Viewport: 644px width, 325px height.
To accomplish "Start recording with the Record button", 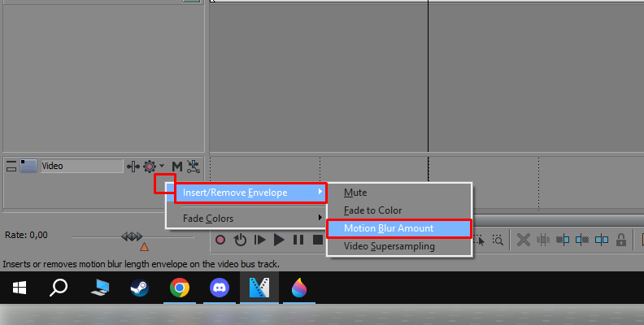I will coord(220,239).
